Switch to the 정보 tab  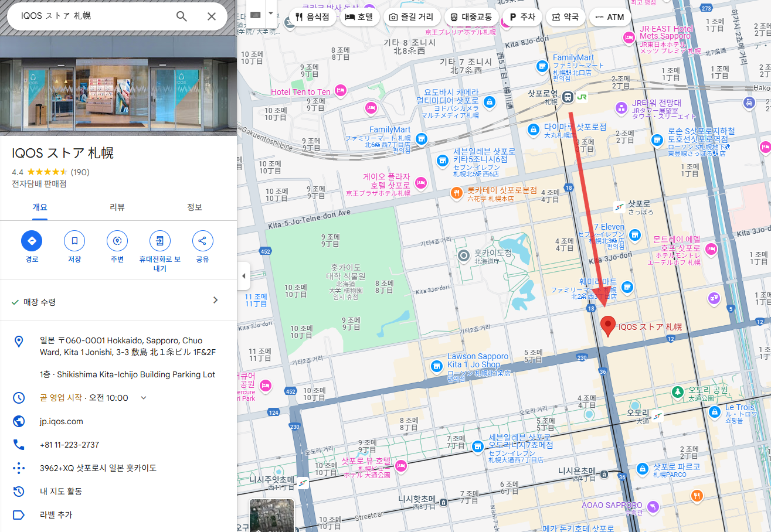tap(195, 207)
